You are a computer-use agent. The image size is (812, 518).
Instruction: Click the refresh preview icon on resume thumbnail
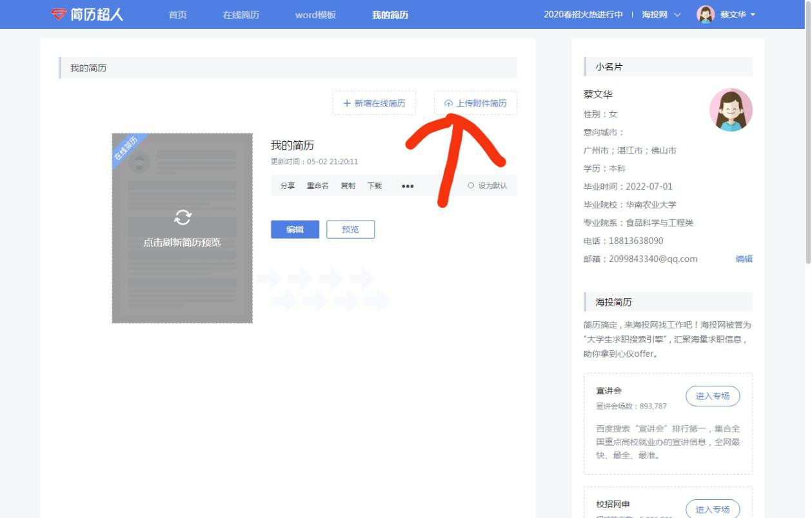[183, 217]
